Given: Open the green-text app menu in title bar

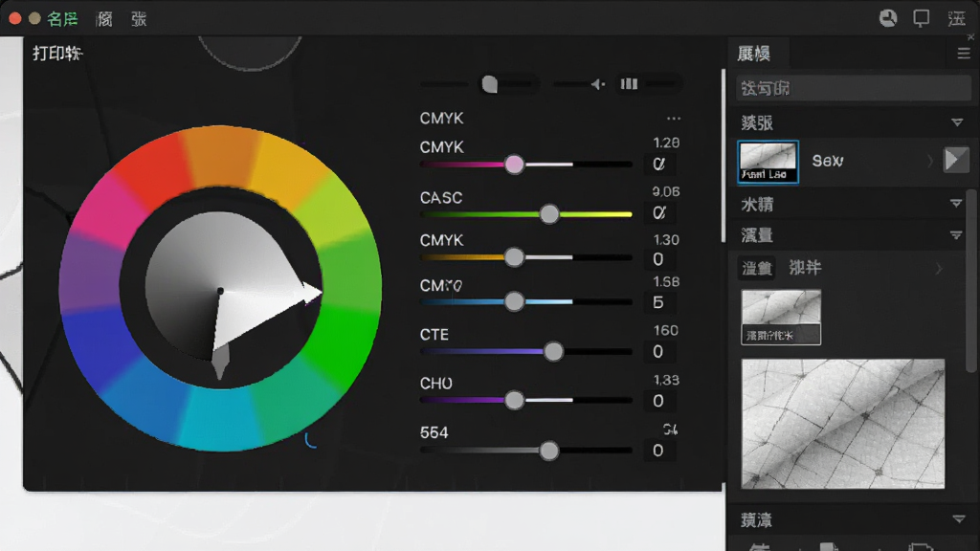Looking at the screenshot, I should (62, 19).
